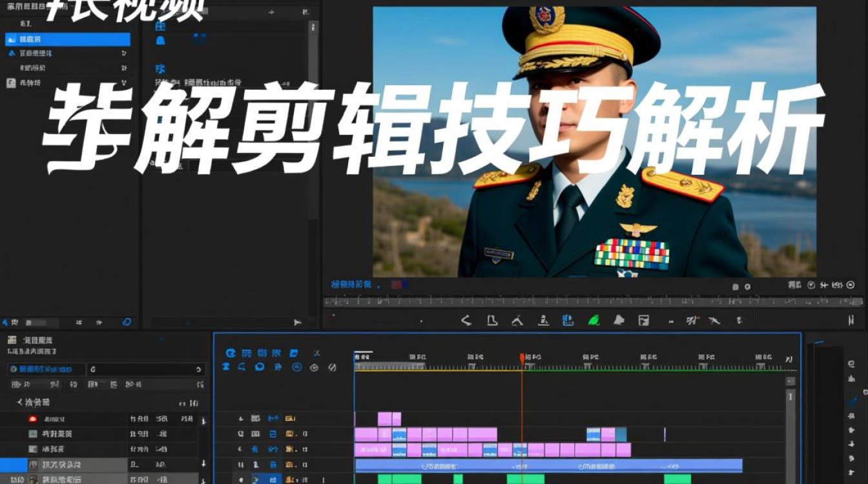Click the round button at the program monitor's bottom-right
The width and height of the screenshot is (868, 484).
pos(851,285)
